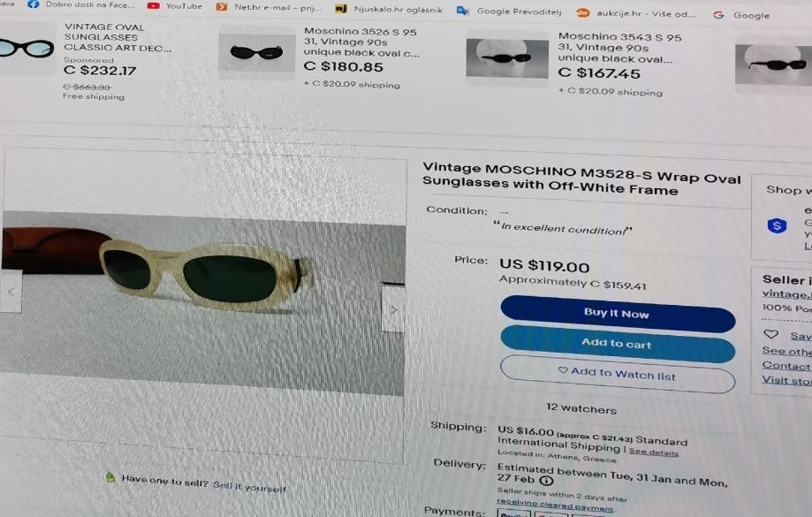Click the delivery estimate info icon
This screenshot has width=812, height=517.
tap(546, 480)
